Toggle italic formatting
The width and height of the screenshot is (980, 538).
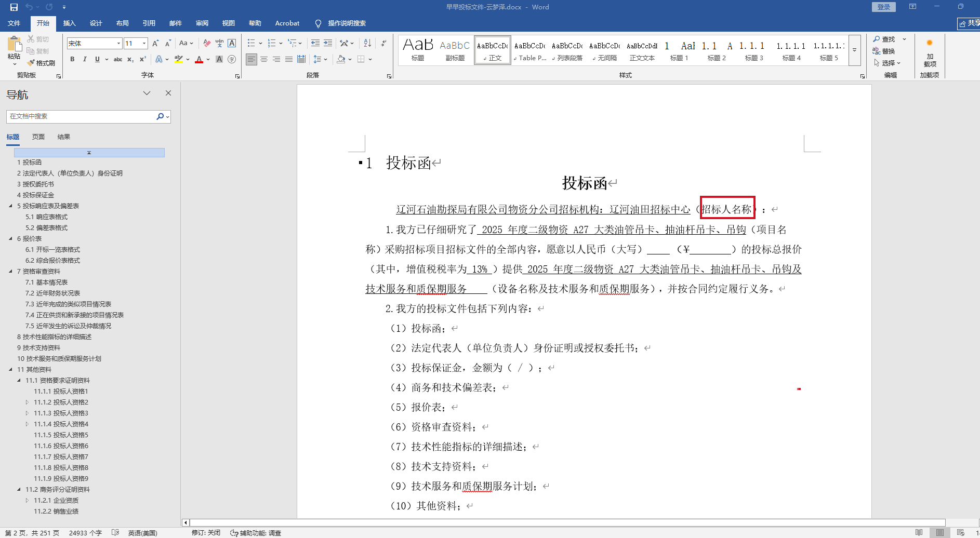coord(85,59)
